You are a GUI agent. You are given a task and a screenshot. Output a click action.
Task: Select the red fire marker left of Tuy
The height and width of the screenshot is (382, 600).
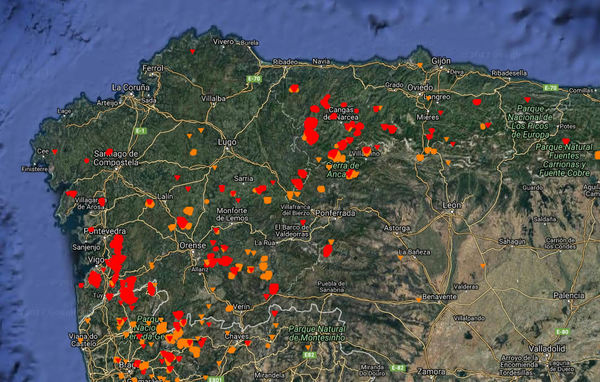point(81,285)
